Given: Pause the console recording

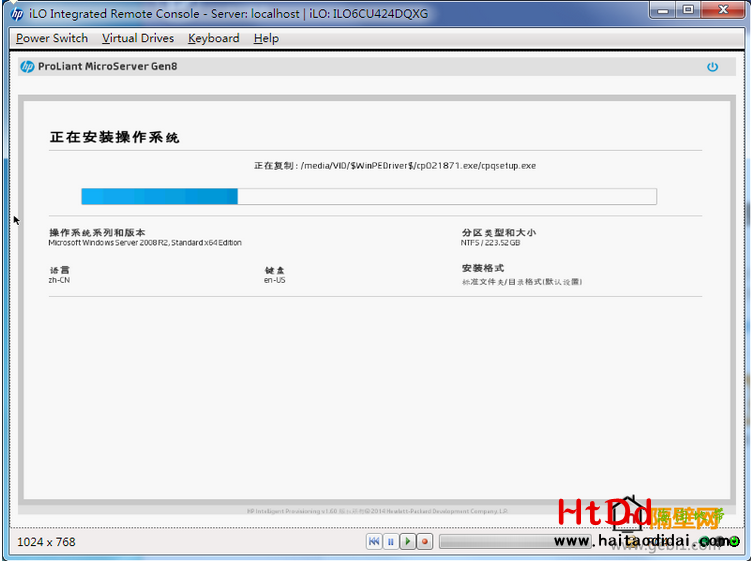Looking at the screenshot, I should 391,541.
